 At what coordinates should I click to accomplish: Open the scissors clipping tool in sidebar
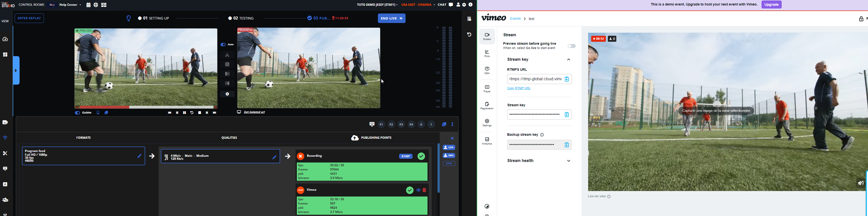click(x=5, y=153)
